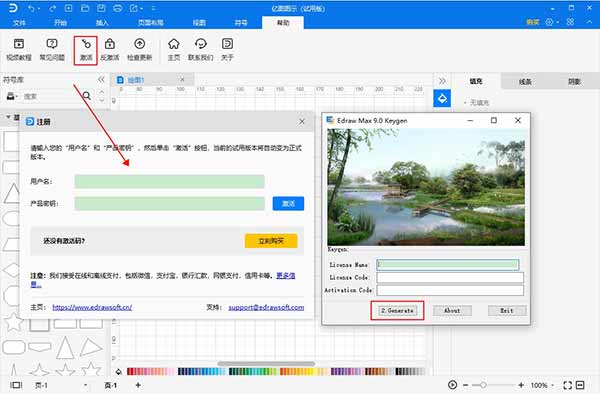Viewport: 600px width, 394px height.
Task: Click the Activation Code field in Keygen
Action: (450, 290)
